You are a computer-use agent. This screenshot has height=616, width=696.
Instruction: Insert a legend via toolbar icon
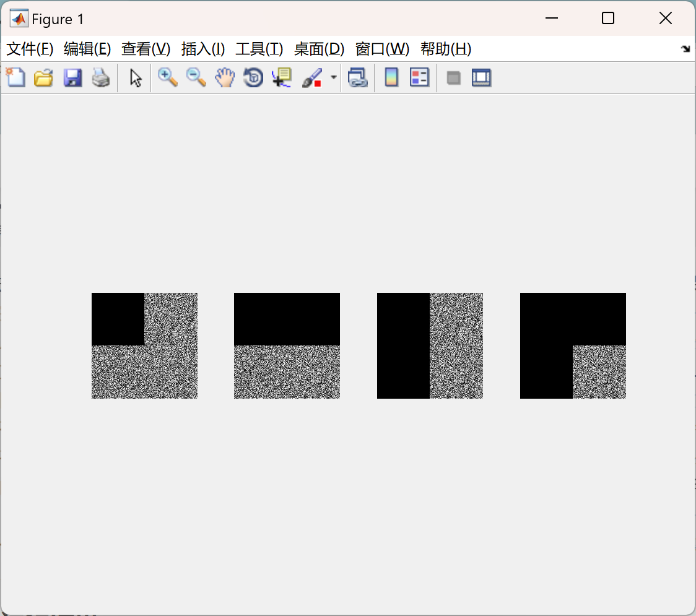(419, 77)
